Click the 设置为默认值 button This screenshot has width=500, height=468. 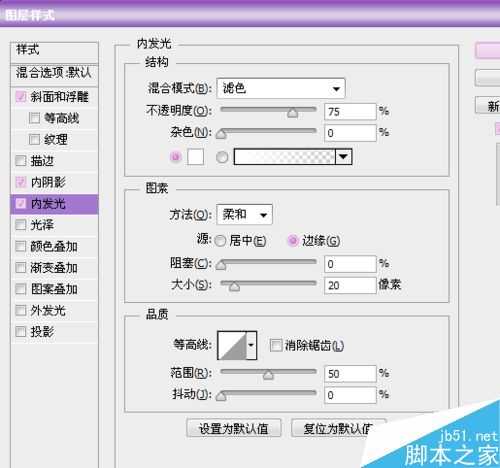[234, 428]
